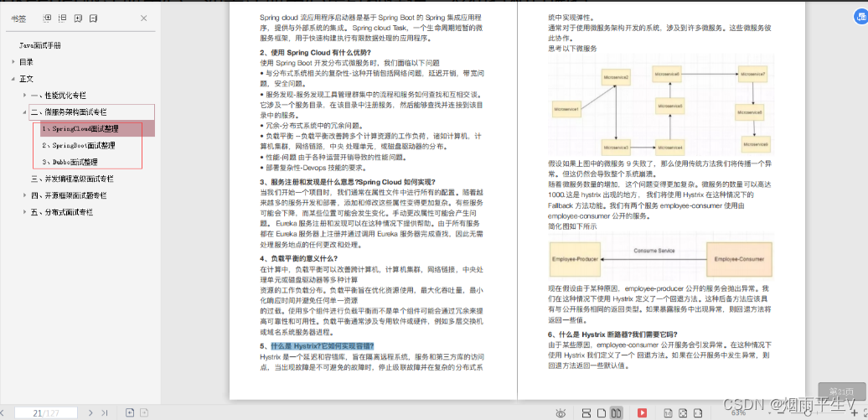Open bookmark 三、并发编程高级面试专栏
The image size is (868, 420).
[73, 179]
